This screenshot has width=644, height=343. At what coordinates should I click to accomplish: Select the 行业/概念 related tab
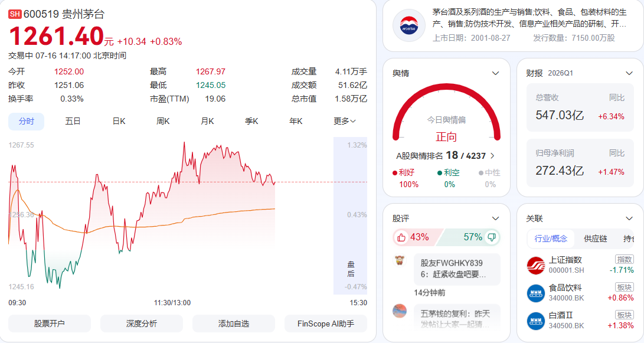[x=550, y=239]
